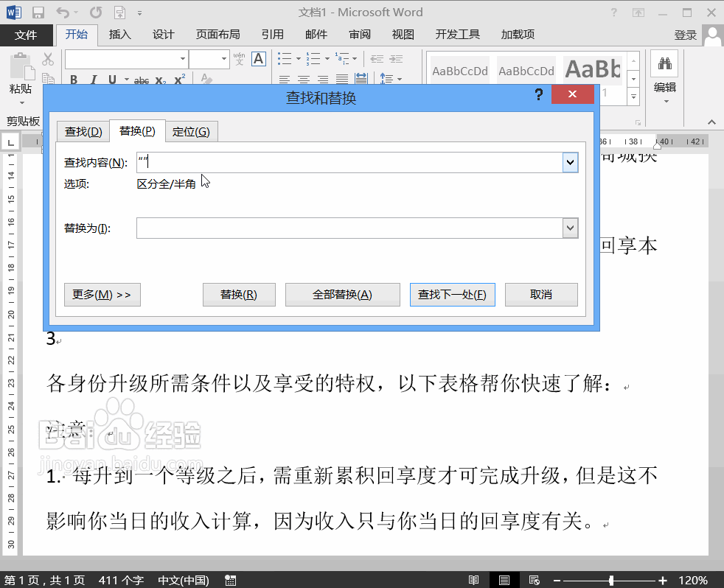Click the 全部替换 button
This screenshot has width=724, height=588.
pos(342,294)
